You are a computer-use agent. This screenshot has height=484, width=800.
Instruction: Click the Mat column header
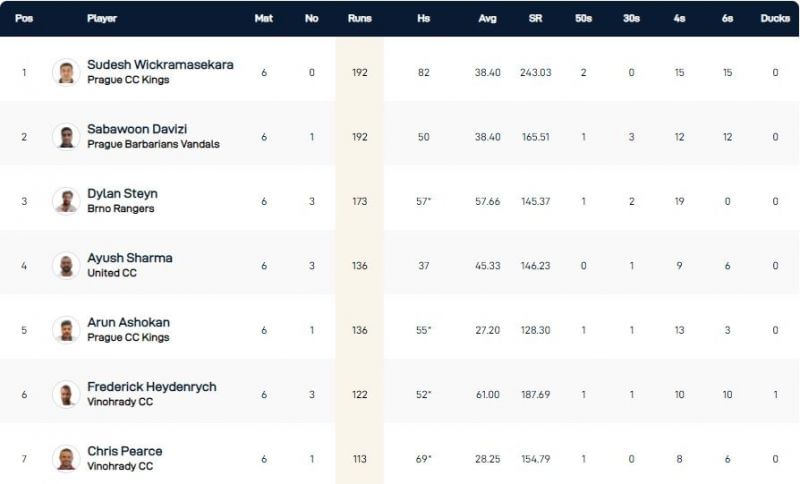263,18
